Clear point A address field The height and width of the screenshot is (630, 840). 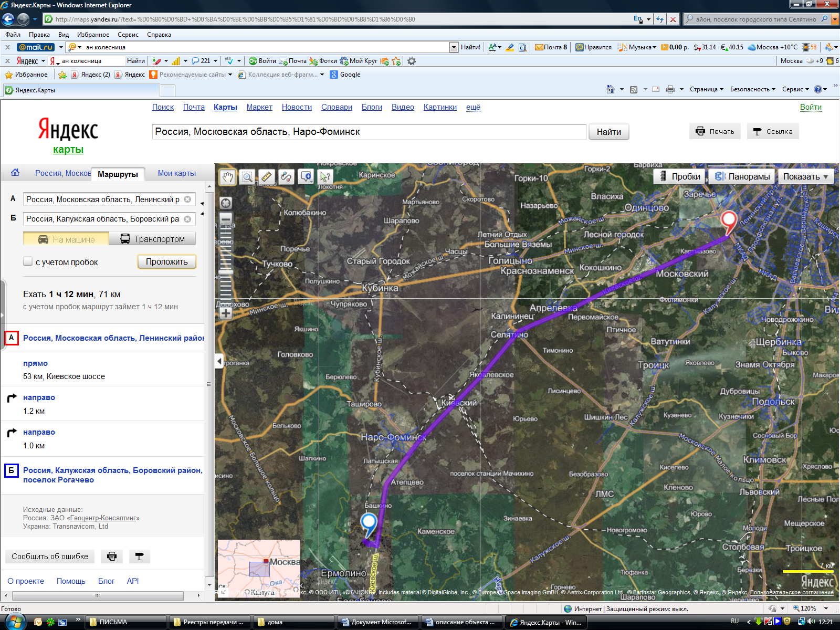click(187, 199)
